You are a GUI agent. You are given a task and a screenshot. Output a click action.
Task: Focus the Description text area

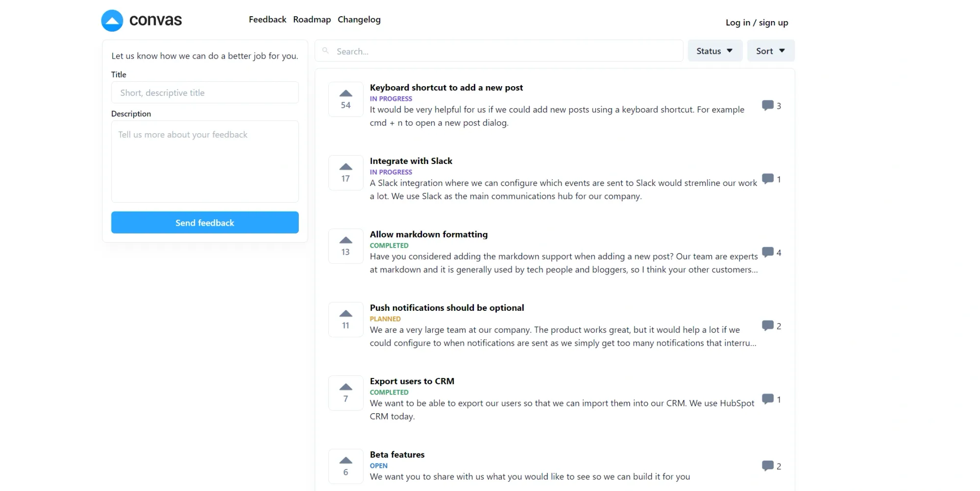(205, 162)
